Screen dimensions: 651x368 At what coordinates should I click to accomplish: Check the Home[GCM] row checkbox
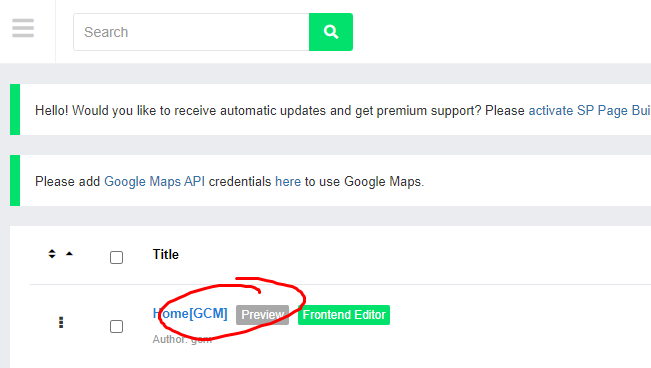pos(116,326)
